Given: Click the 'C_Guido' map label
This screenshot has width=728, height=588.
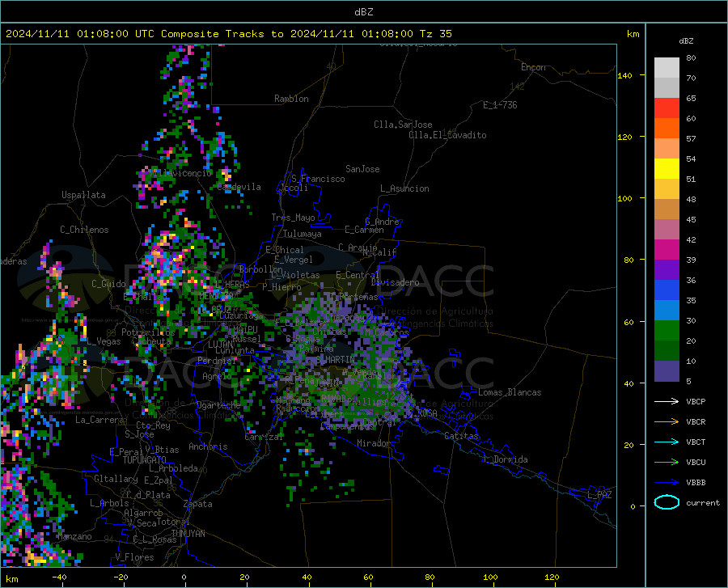Looking at the screenshot, I should pos(108,284).
